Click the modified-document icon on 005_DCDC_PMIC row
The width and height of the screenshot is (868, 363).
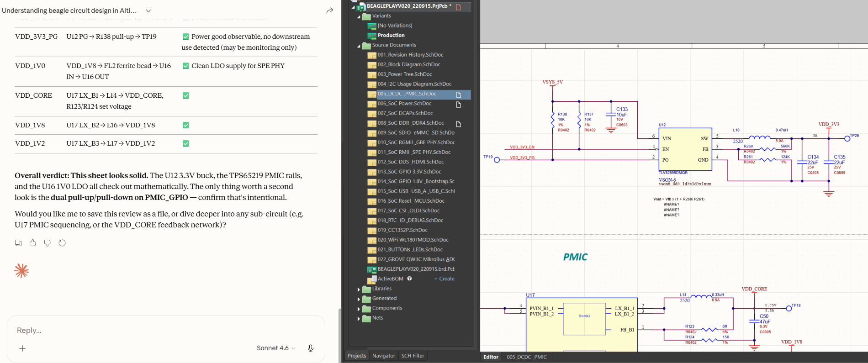[458, 95]
